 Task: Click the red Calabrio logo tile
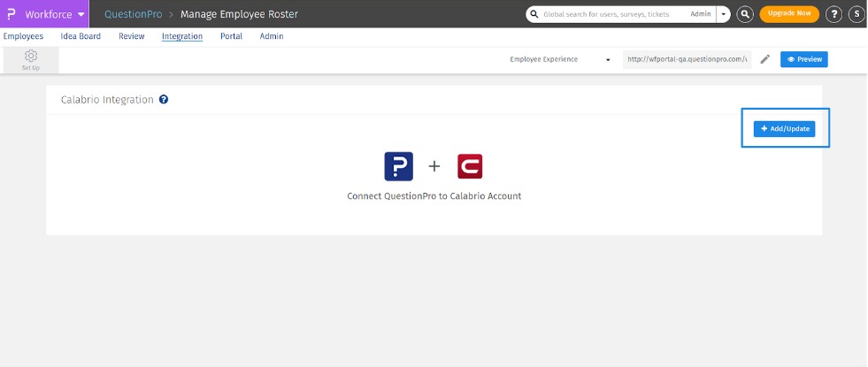coord(470,166)
